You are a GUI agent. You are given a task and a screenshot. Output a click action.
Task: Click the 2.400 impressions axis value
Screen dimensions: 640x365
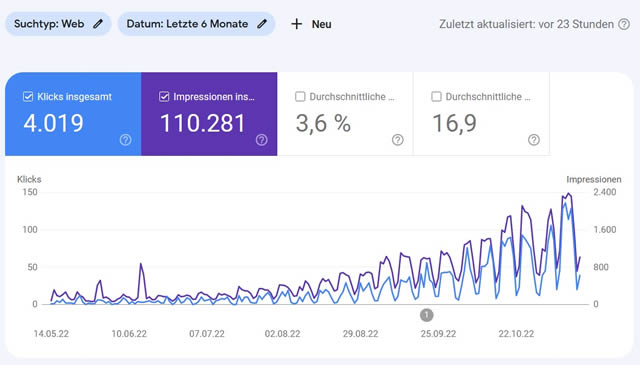pos(605,192)
